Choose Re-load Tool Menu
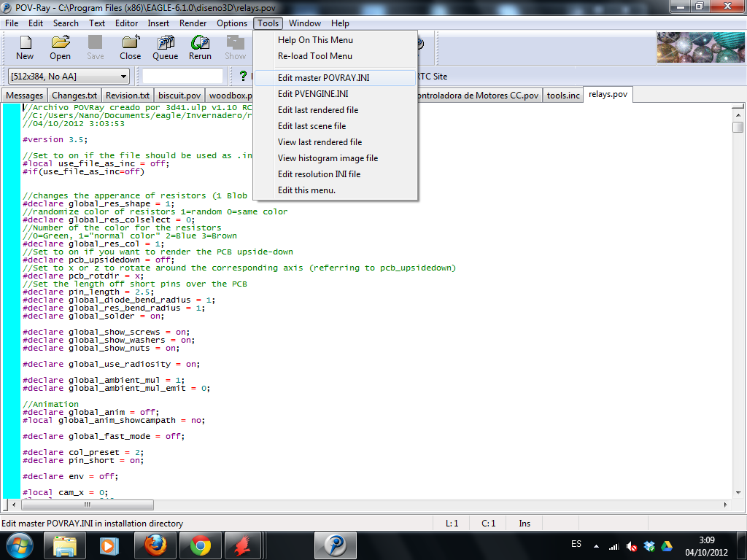747x560 pixels. point(336,55)
